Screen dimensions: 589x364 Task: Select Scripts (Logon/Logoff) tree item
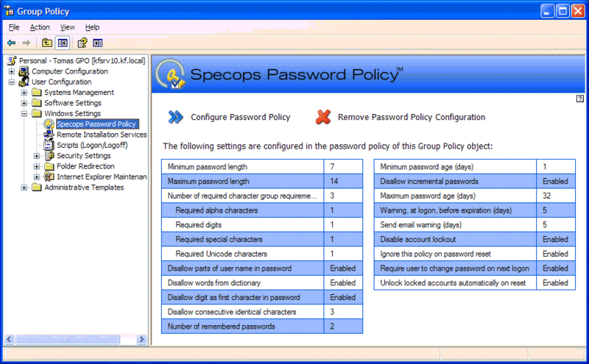(92, 145)
